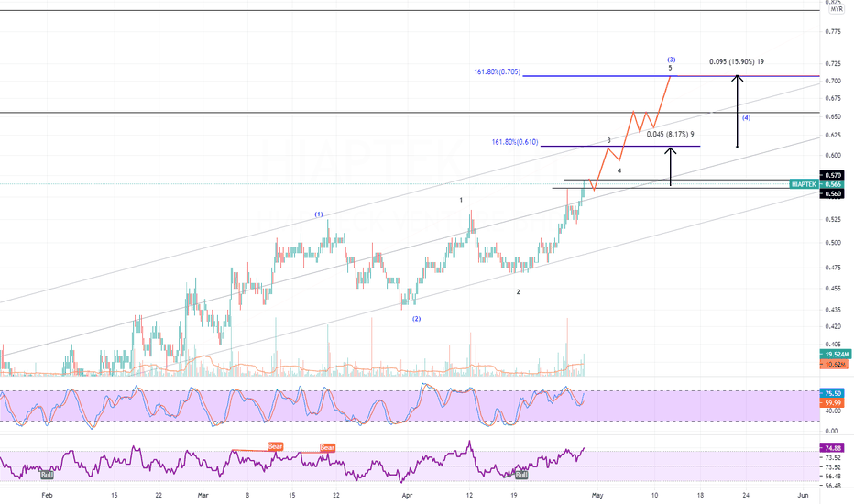The image size is (854, 504).
Task: Click the 10.62M volume average label
Action: pyautogui.click(x=835, y=365)
